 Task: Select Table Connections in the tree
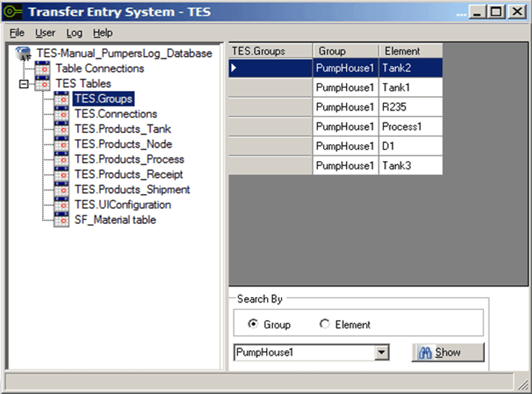click(x=100, y=68)
